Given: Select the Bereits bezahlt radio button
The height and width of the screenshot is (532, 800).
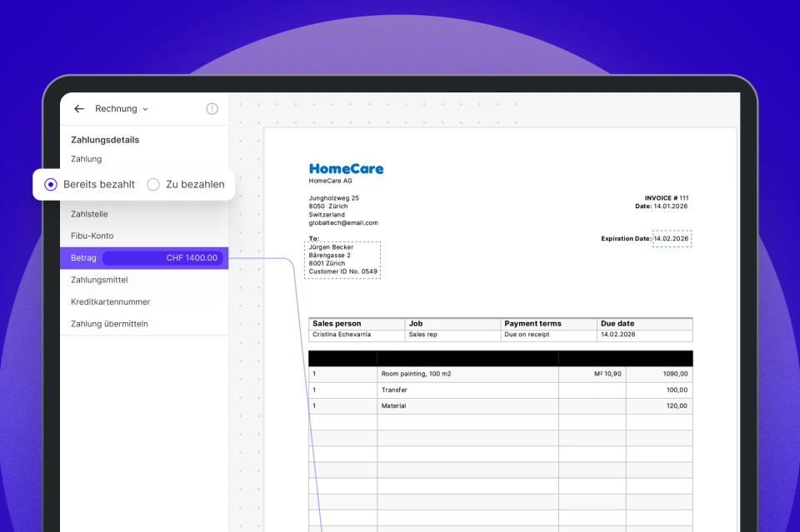Looking at the screenshot, I should coord(51,184).
